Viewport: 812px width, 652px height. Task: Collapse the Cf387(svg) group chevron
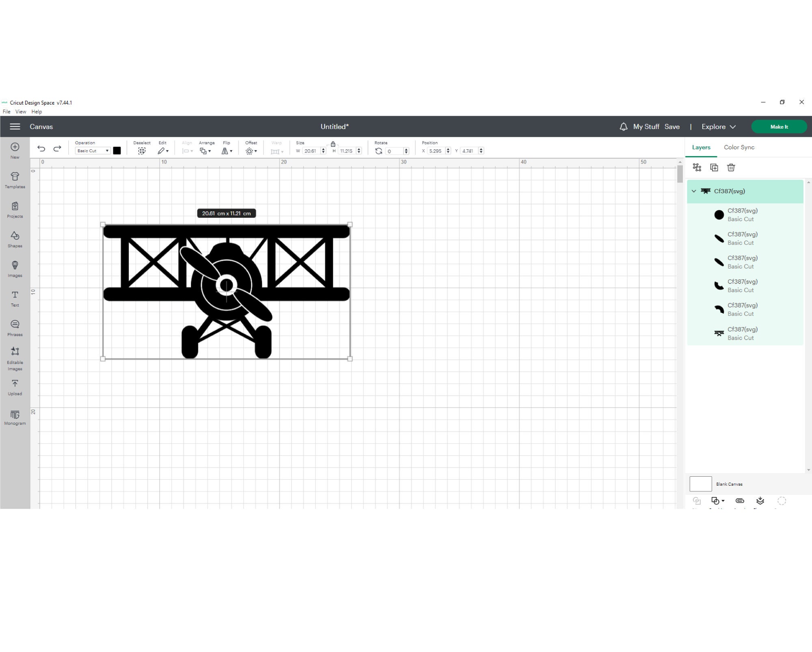[x=694, y=191]
